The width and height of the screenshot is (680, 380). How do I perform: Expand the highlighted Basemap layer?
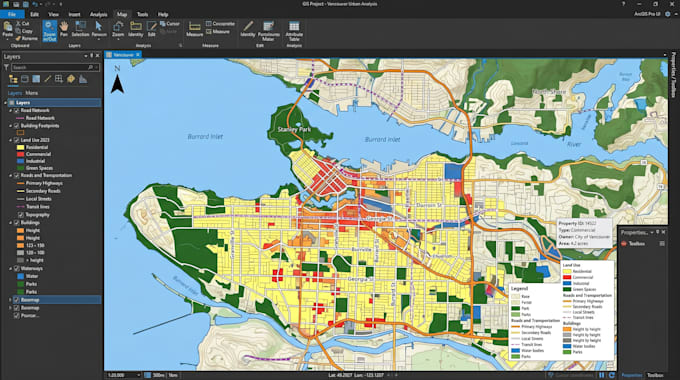[11, 300]
